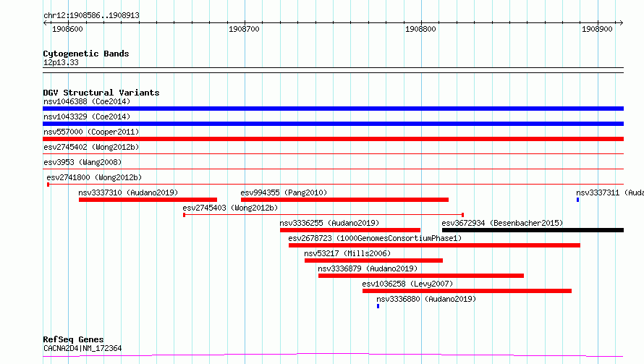Click the small blue nsv3337311 marker

[578, 200]
